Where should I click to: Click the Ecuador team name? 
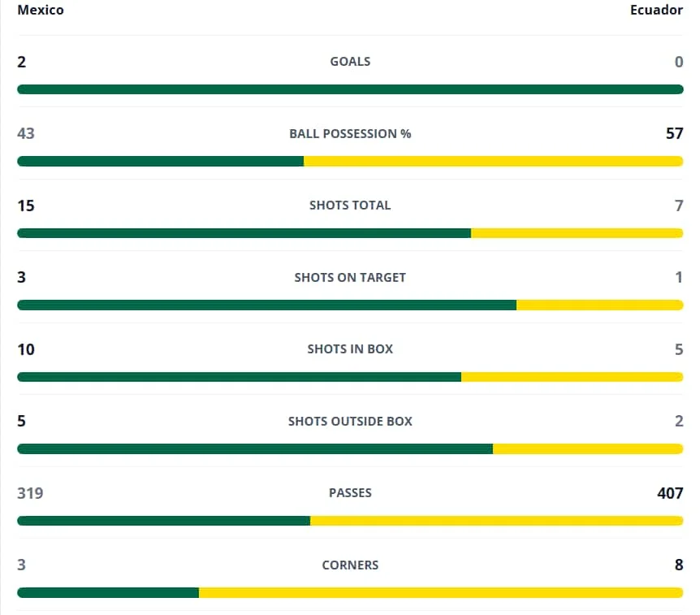pos(656,10)
